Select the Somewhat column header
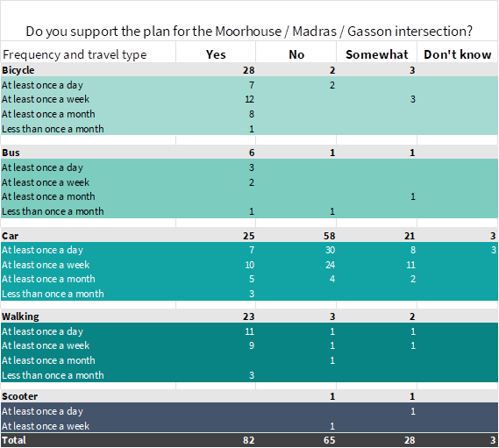Viewport: 499px width, 448px height. tap(377, 54)
